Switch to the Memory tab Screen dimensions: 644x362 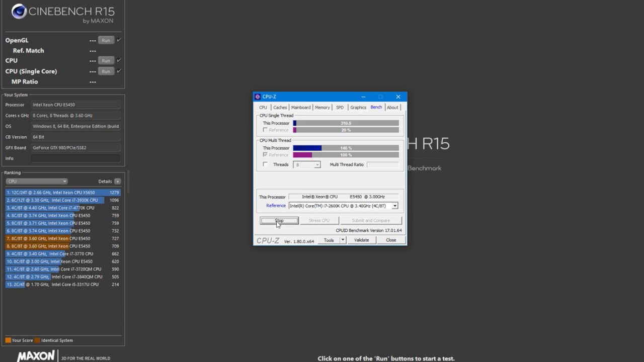coord(323,107)
